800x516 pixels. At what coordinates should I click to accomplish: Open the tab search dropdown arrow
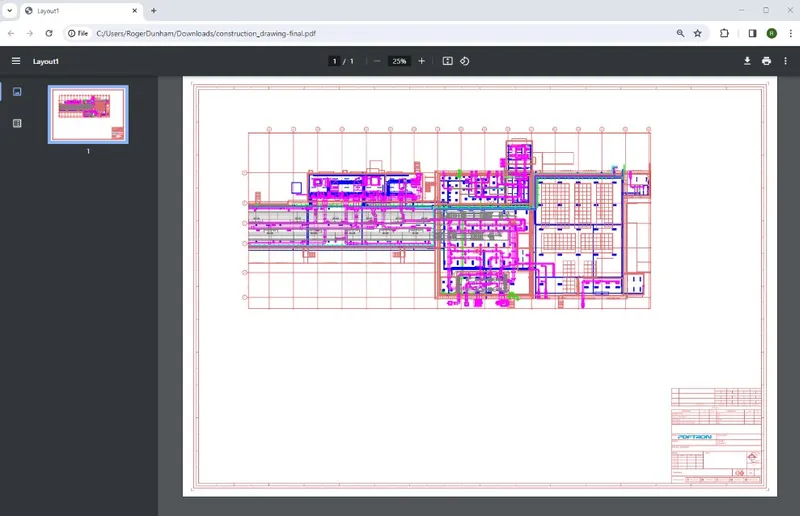pyautogui.click(x=10, y=10)
